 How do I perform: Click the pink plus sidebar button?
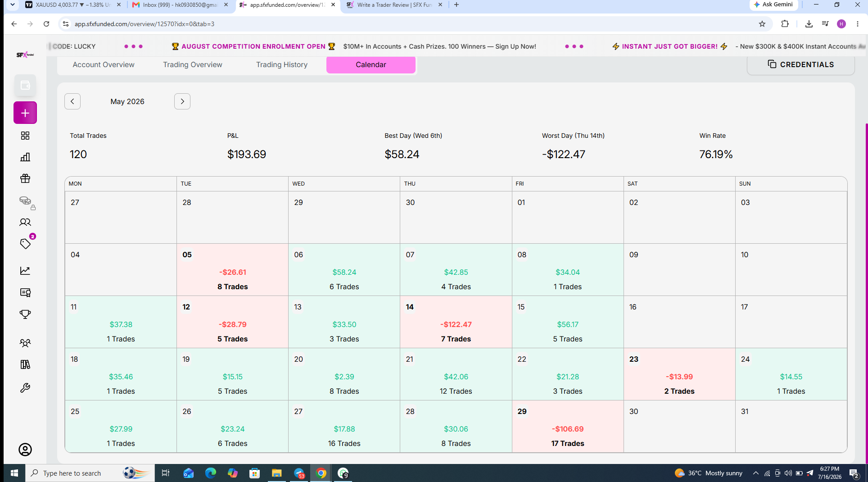pyautogui.click(x=25, y=113)
